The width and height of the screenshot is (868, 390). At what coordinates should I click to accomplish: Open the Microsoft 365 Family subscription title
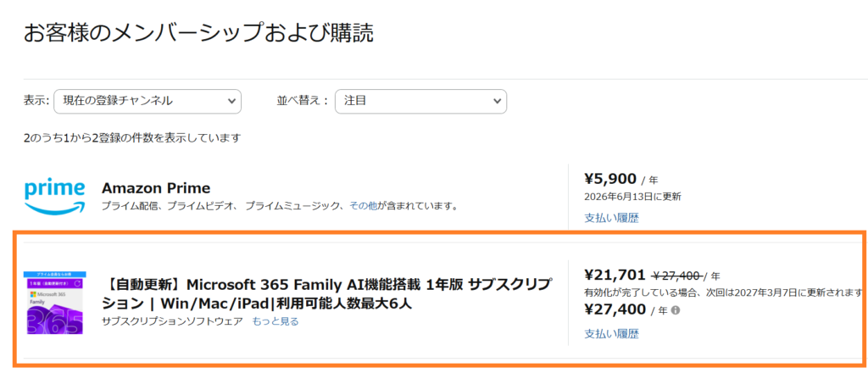(x=326, y=293)
